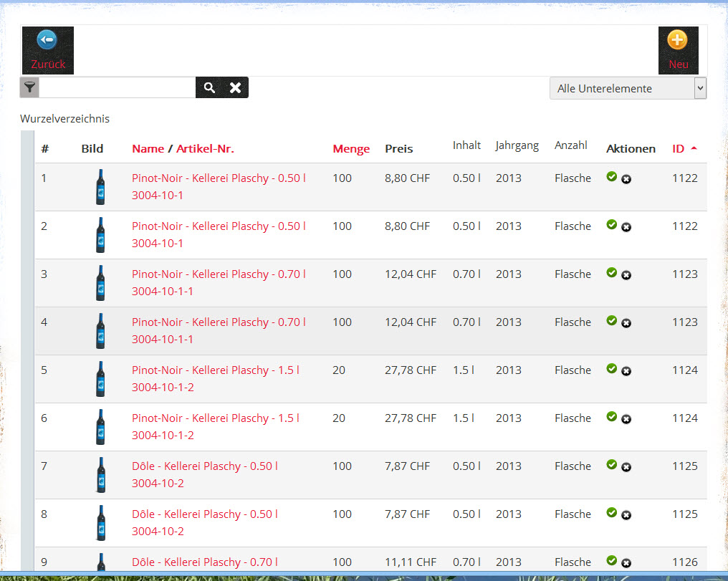Clear the filter with the X icon
728x581 pixels.
[x=236, y=87]
